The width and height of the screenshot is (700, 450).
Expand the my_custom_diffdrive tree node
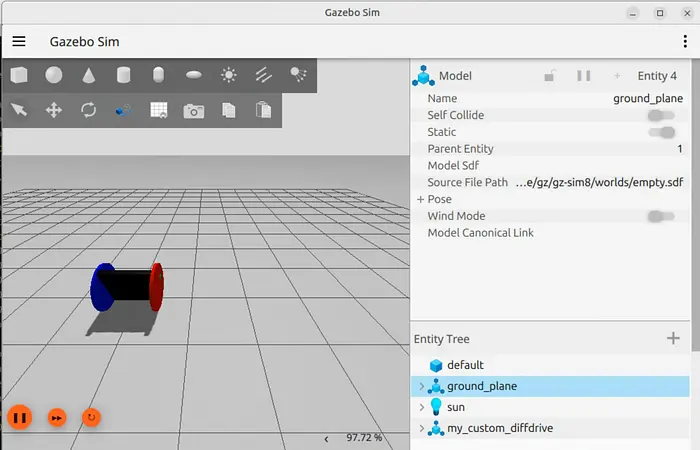coord(421,429)
